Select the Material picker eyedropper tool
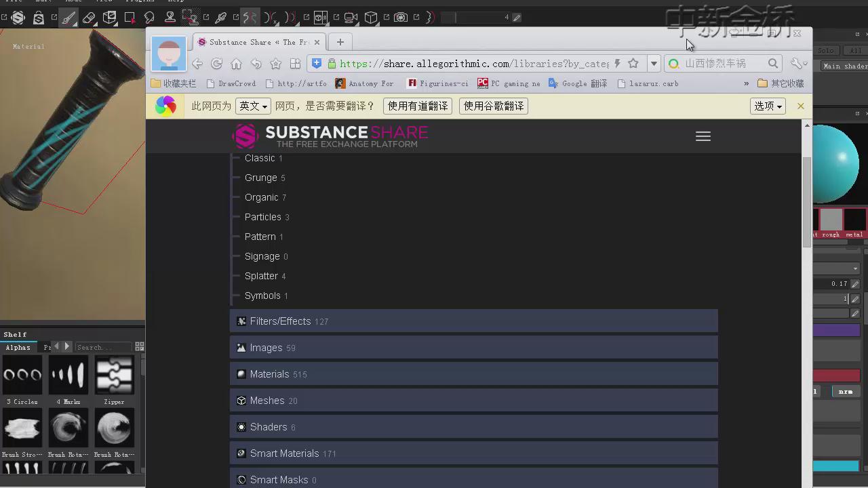Image resolution: width=868 pixels, height=488 pixels. click(220, 18)
